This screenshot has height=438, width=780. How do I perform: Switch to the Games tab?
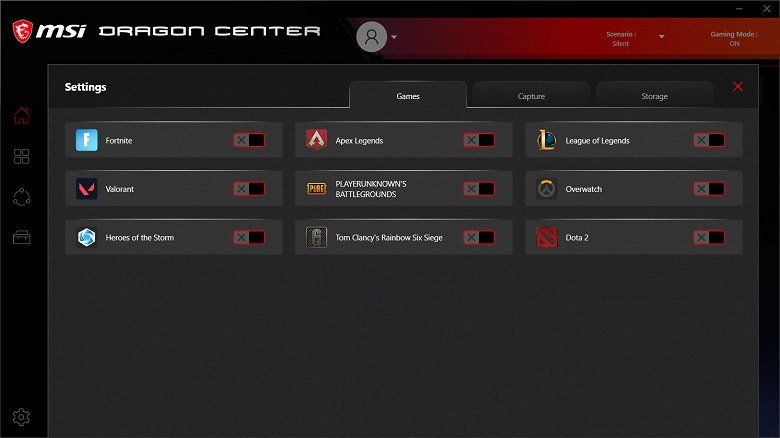pos(408,95)
